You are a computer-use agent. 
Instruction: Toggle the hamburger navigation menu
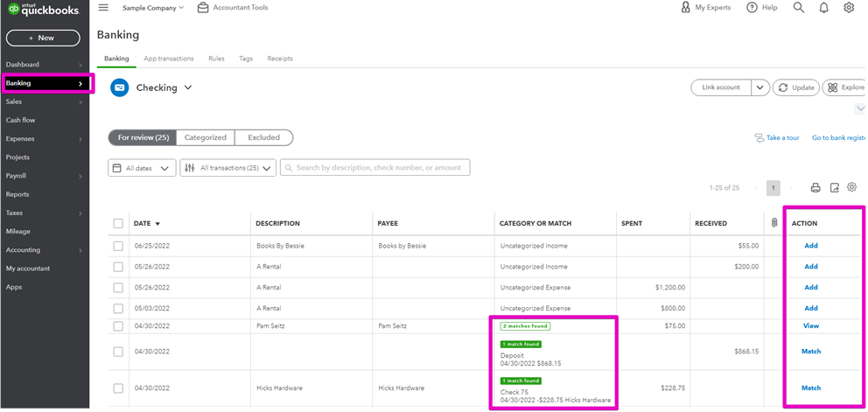tap(103, 8)
